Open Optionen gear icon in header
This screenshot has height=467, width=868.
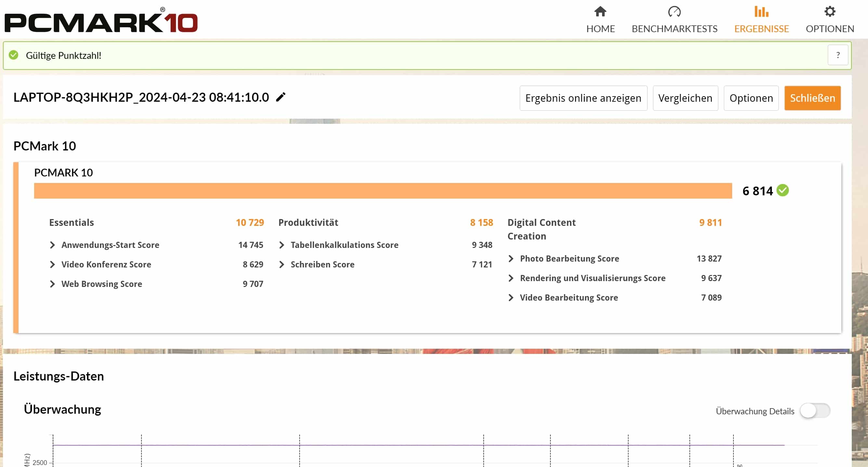[x=830, y=12]
